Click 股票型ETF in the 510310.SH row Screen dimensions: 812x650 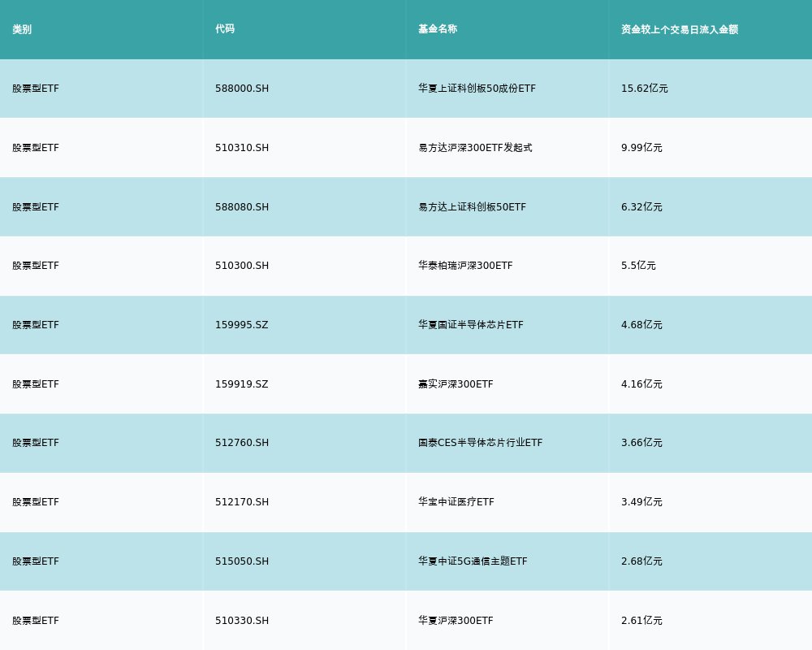[36, 148]
